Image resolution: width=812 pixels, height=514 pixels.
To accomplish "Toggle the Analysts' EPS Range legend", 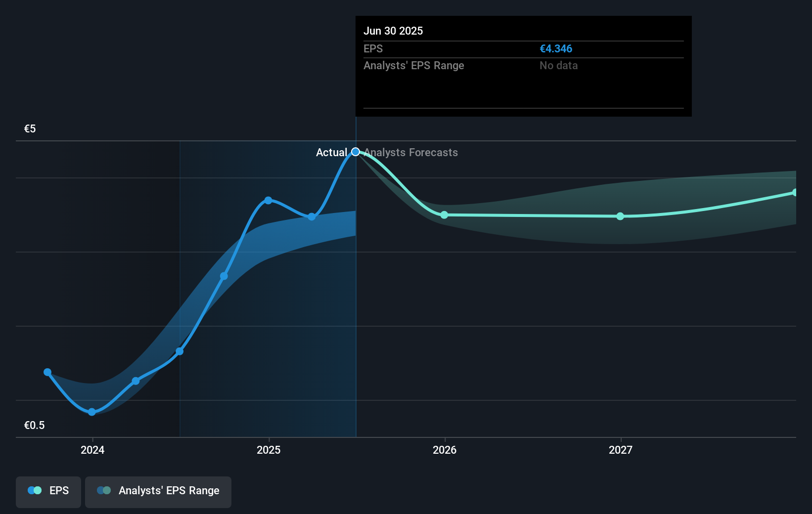I will [158, 491].
